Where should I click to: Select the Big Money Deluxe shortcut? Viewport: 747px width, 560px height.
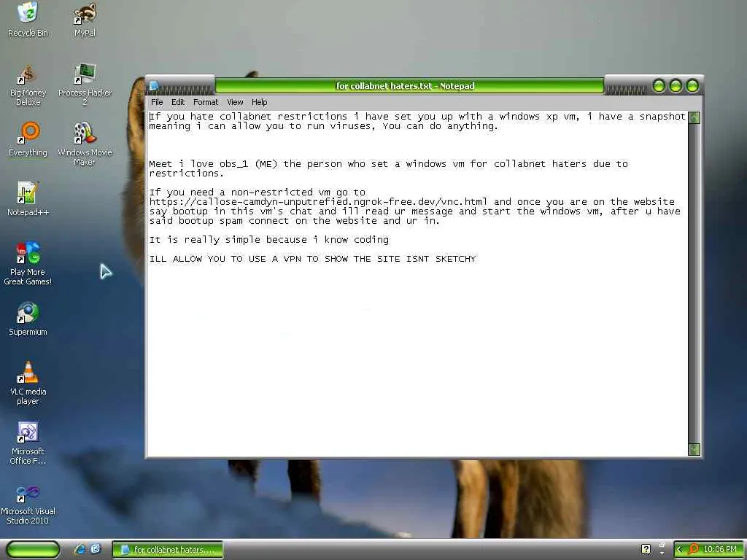click(28, 85)
